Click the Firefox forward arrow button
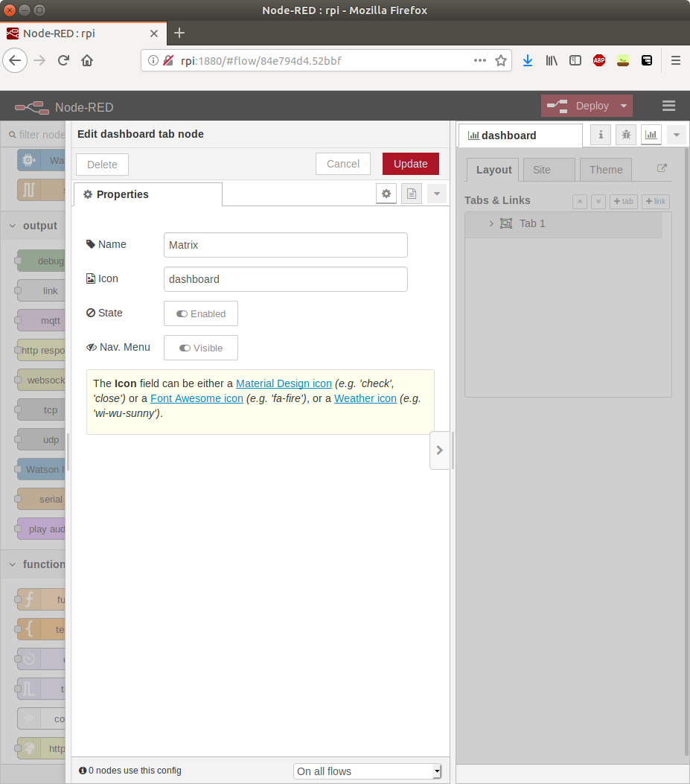 coord(39,61)
